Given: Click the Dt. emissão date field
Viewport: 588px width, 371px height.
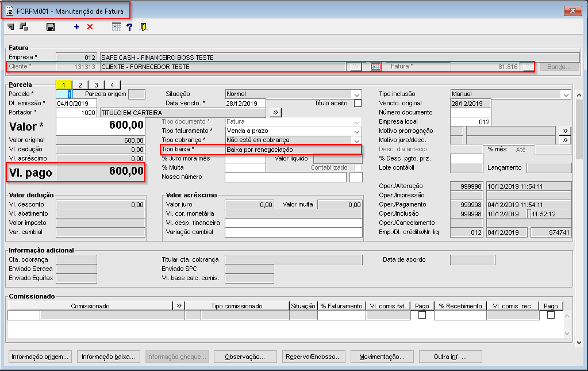Looking at the screenshot, I should [x=76, y=103].
